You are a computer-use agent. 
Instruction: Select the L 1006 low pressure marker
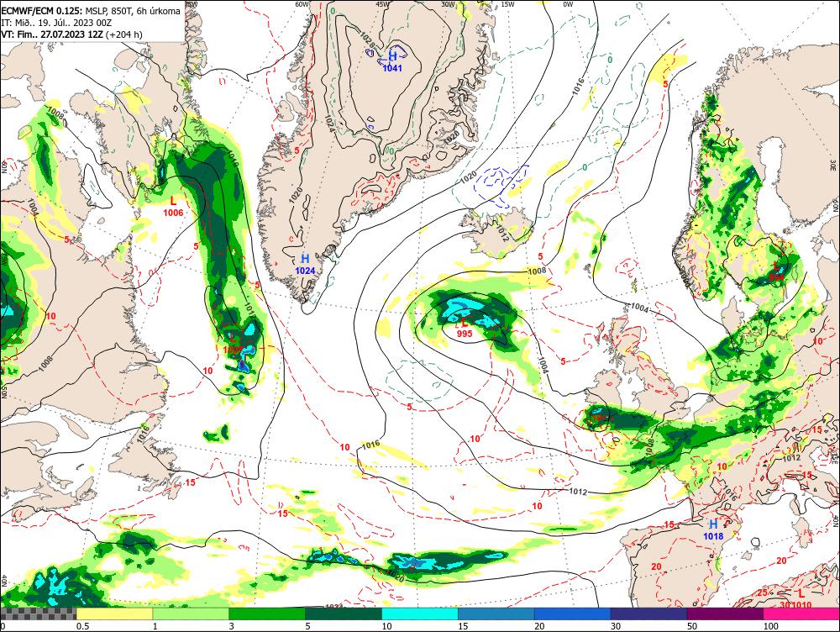(173, 207)
